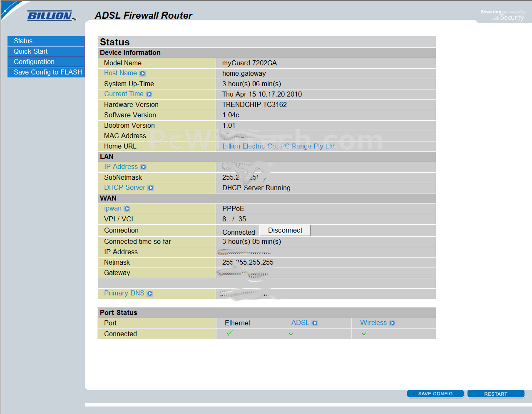
Task: Click the arrow icon beside Primary DNS
Action: pyautogui.click(x=150, y=294)
